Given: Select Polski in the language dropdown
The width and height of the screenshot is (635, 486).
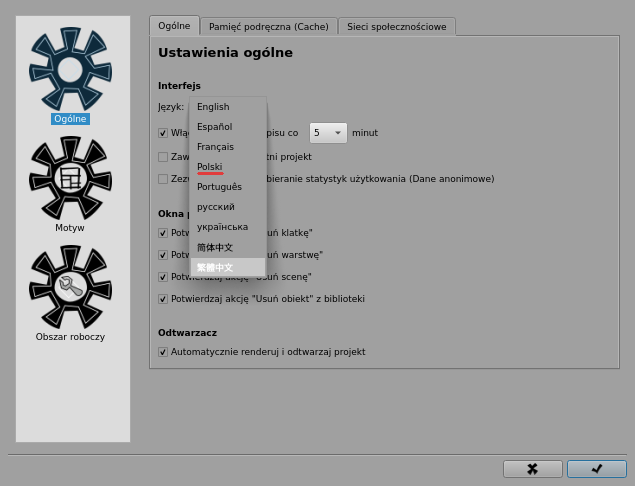Looking at the screenshot, I should [x=228, y=167].
